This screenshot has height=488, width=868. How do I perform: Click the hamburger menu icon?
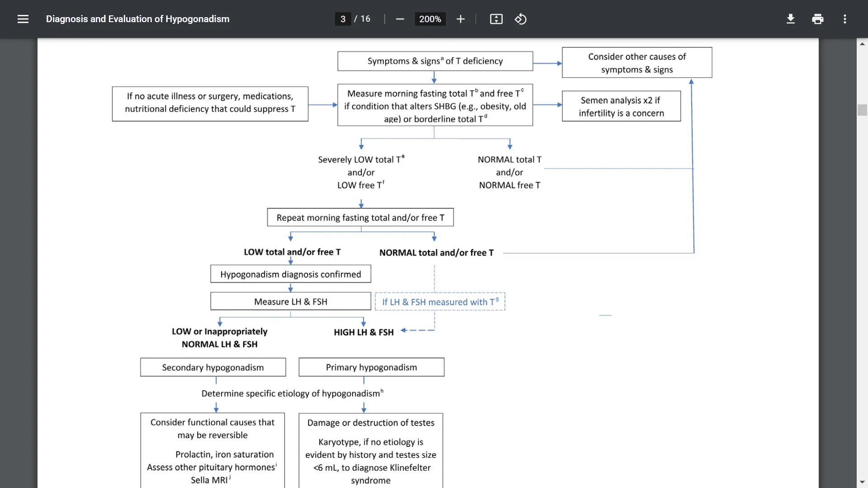coord(23,19)
